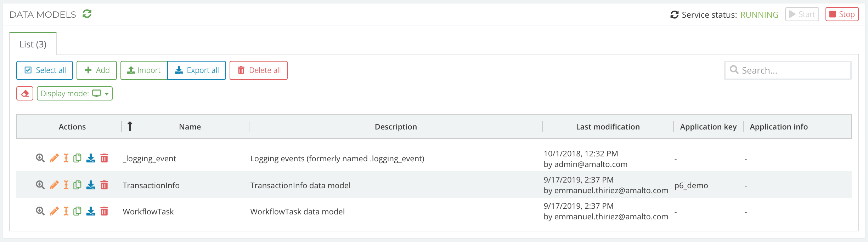Viewport: 868px width, 242px height.
Task: Click the eraser icon to clear filters
Action: (x=24, y=93)
